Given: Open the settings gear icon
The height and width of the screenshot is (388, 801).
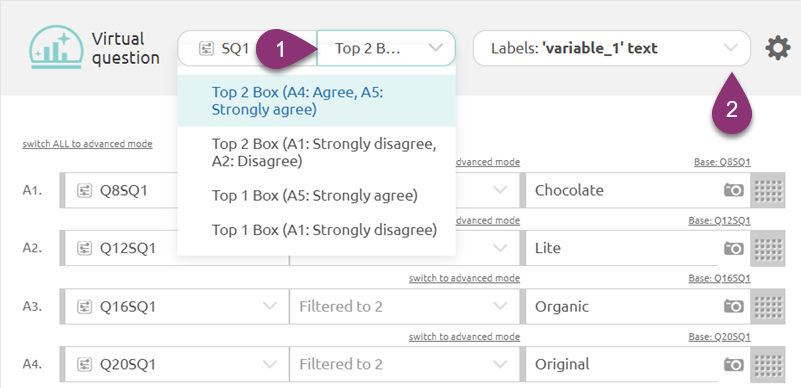Looking at the screenshot, I should click(778, 48).
